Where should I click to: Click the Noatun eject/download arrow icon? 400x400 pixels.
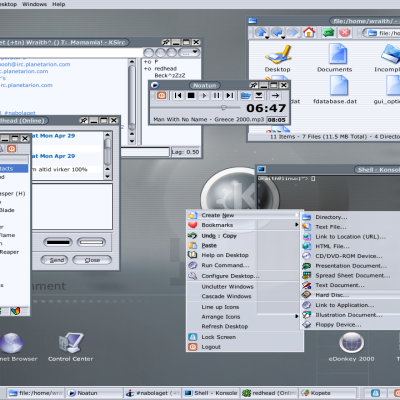tap(259, 96)
